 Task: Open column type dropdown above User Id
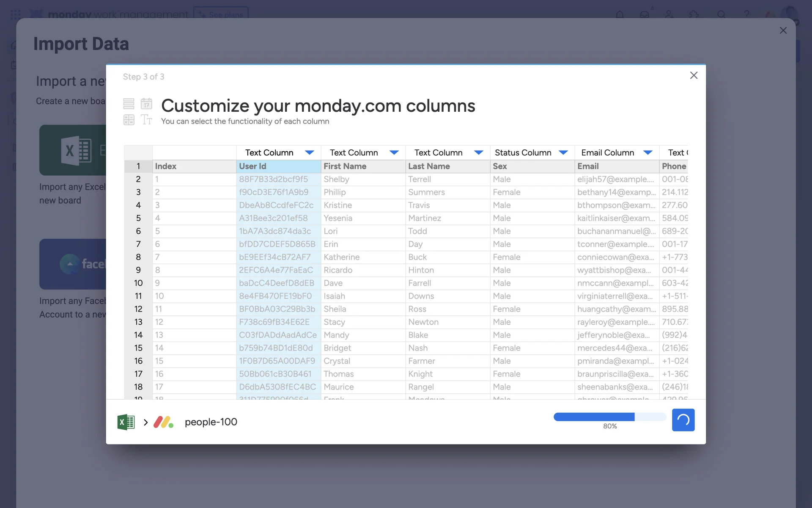(310, 152)
